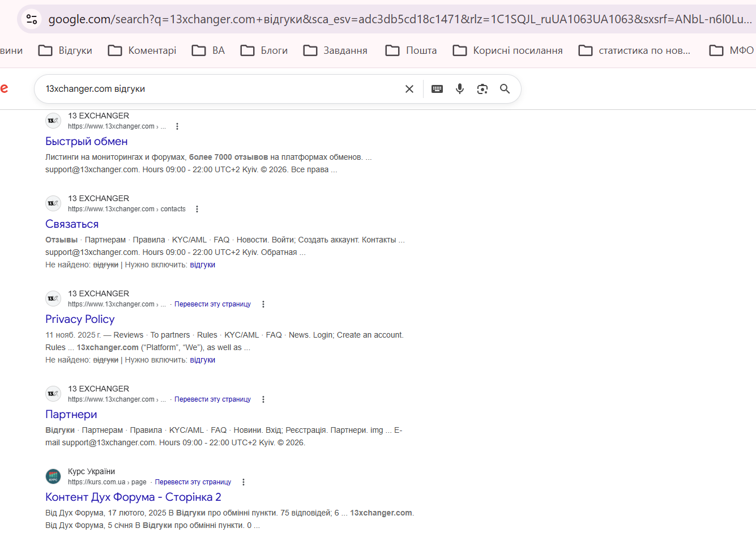The width and height of the screenshot is (756, 541).
Task: Open BA bookmarks folder
Action: click(x=208, y=50)
